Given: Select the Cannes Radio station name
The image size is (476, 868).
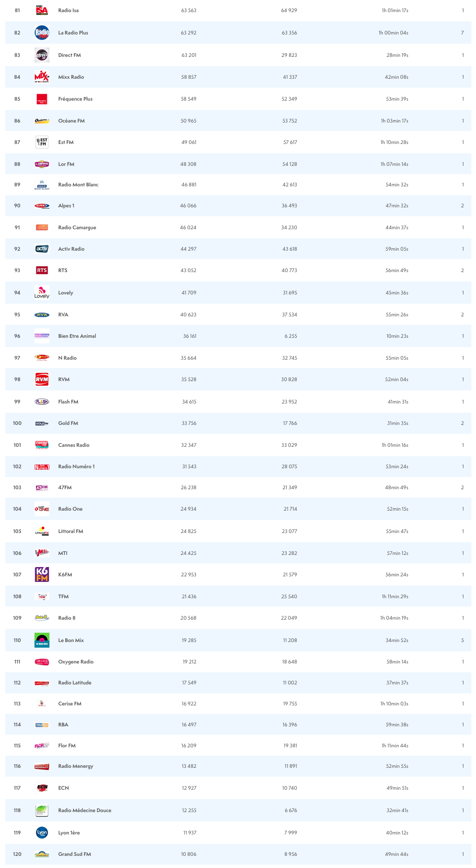Looking at the screenshot, I should (74, 445).
